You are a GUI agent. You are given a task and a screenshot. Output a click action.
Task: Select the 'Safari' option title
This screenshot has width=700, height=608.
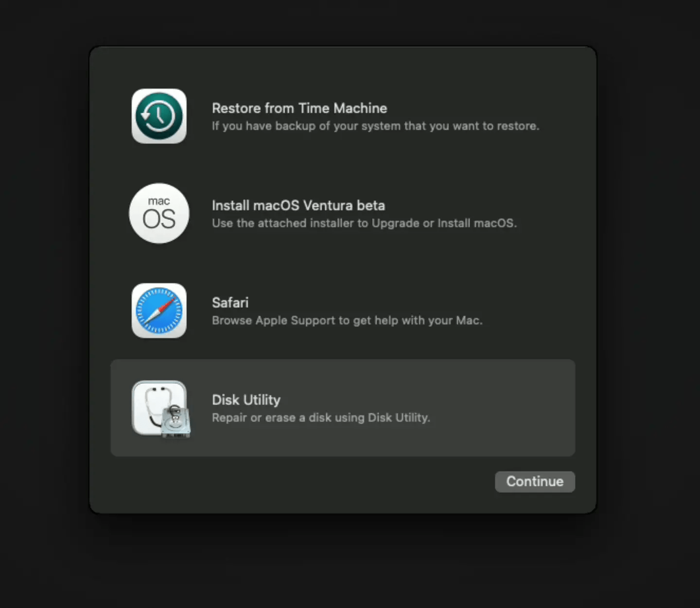pos(230,303)
